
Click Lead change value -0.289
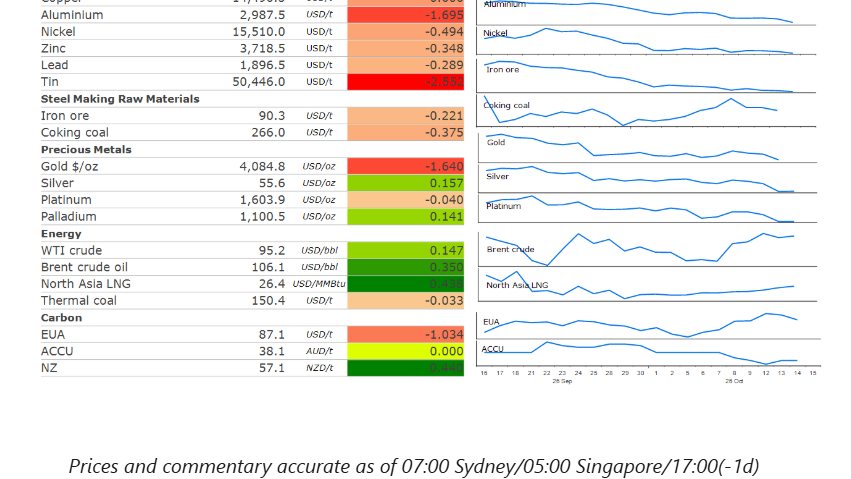[x=444, y=65]
